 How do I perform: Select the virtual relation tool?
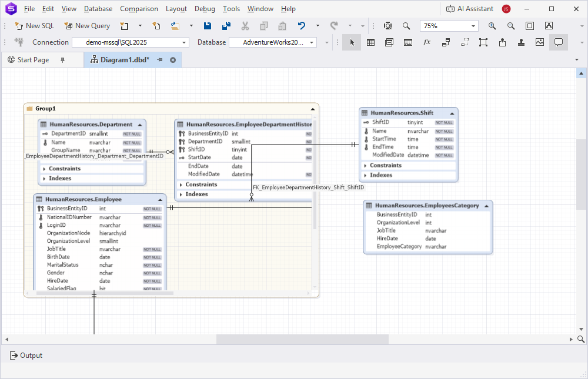pyautogui.click(x=465, y=42)
